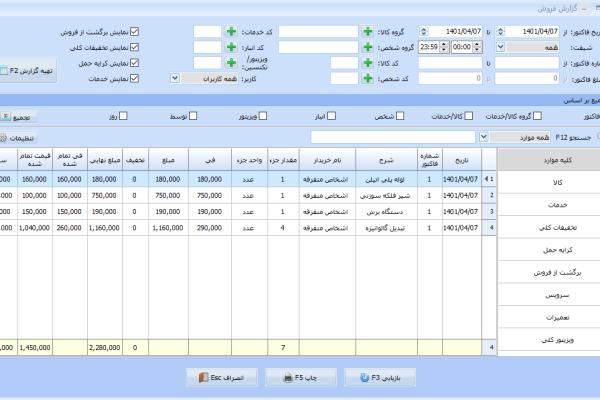This screenshot has width=600, height=400.
Task: Open the شیفت dropdown showing همه
Action: (500, 47)
